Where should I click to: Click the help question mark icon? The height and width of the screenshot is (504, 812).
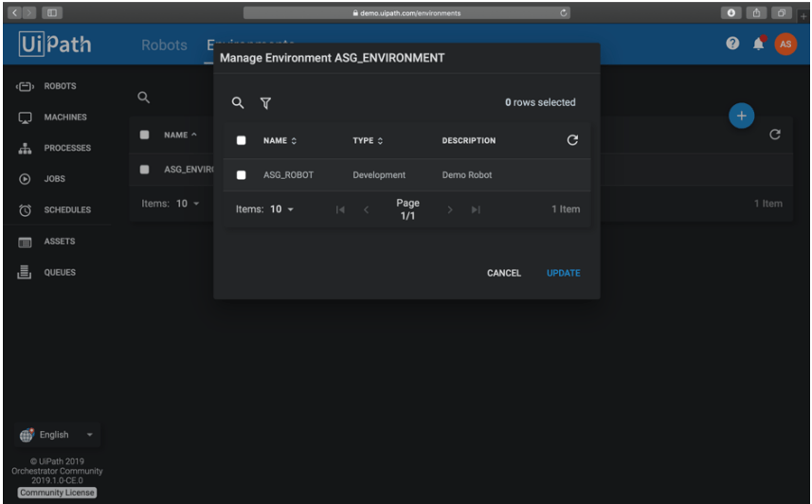click(732, 45)
